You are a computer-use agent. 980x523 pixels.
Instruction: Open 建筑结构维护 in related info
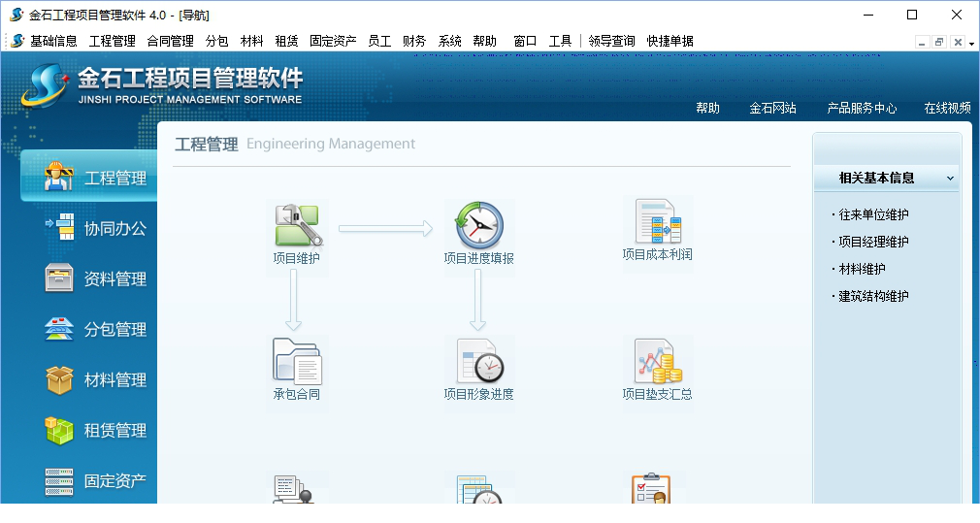tap(873, 296)
